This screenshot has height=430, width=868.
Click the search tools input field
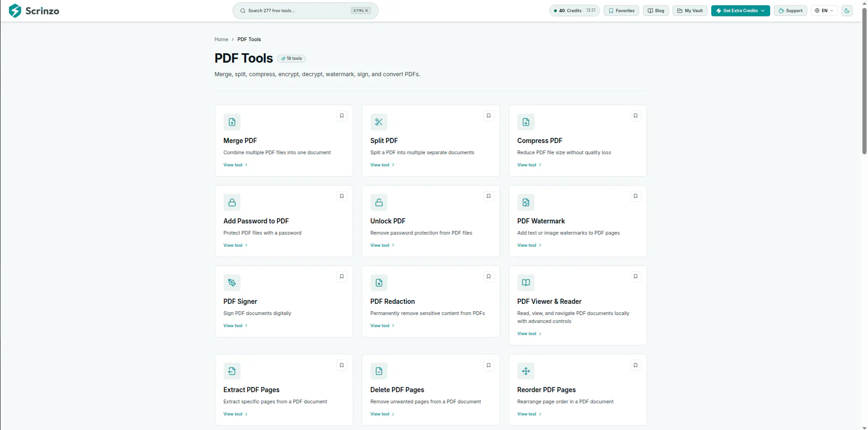pyautogui.click(x=305, y=11)
